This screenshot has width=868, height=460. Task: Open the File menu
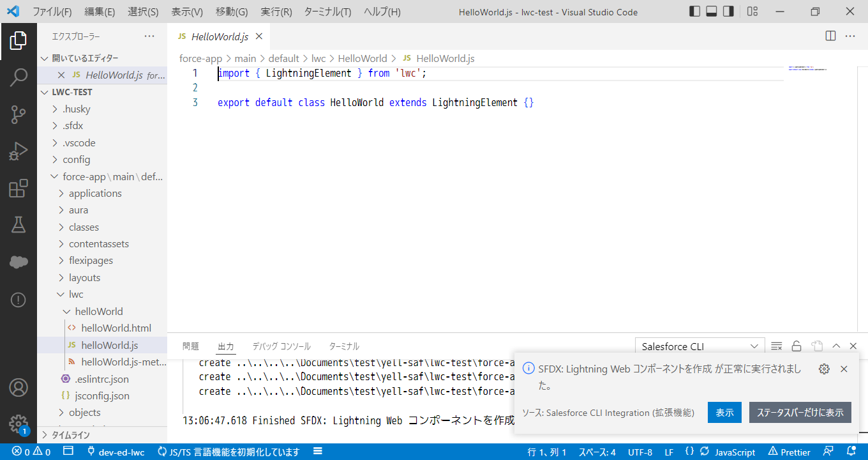pyautogui.click(x=52, y=11)
